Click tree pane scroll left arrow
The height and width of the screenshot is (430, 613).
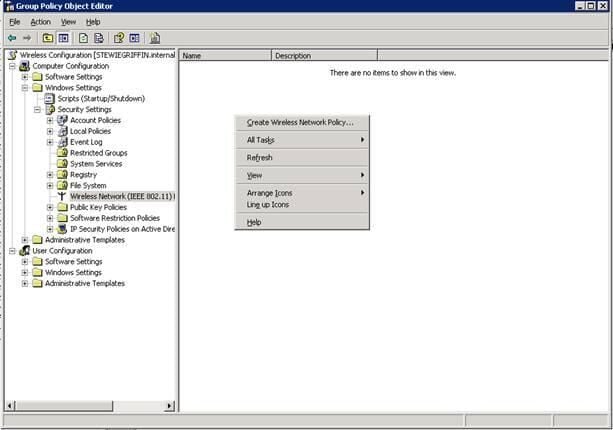tap(10, 406)
